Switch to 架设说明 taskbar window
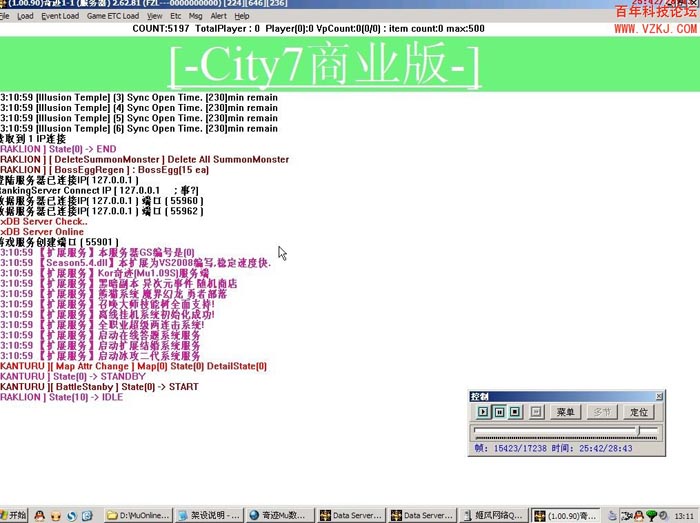Viewport: 700px width, 523px height. tap(209, 515)
